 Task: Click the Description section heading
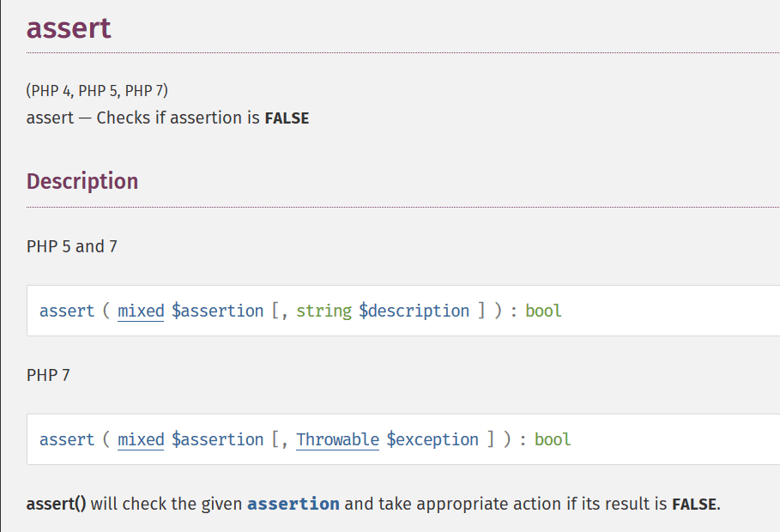(x=82, y=181)
